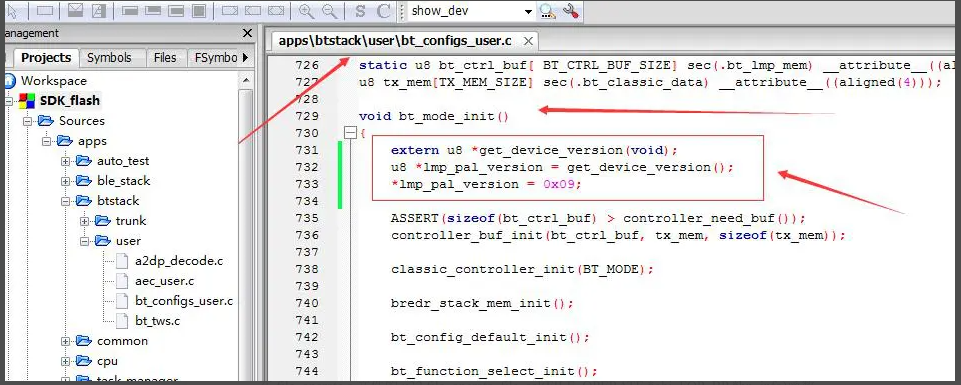Activate the apps\btstack\user\bt_configs_user.c tab

tap(395, 41)
